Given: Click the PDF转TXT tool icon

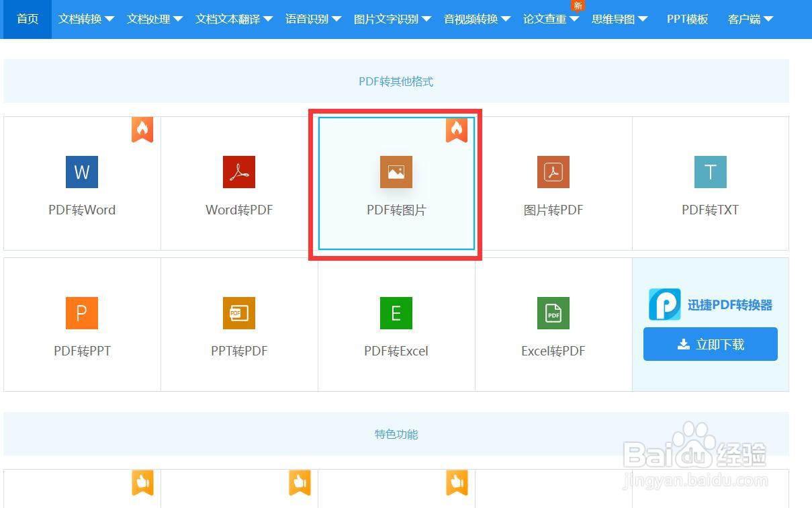Looking at the screenshot, I should coord(710,172).
